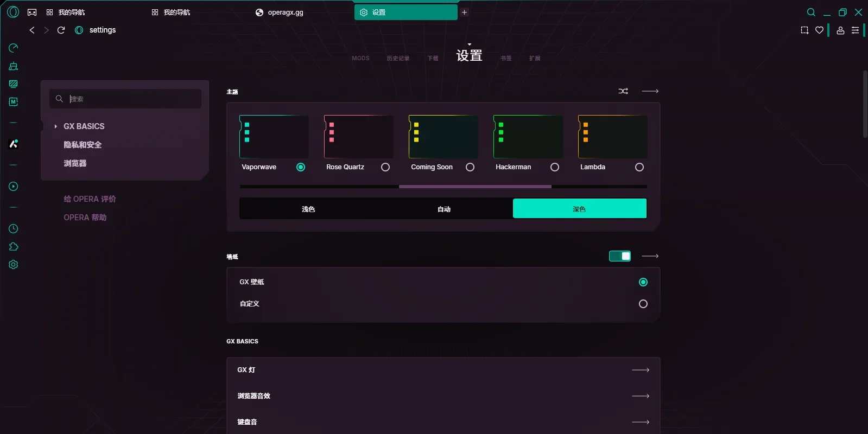Image resolution: width=868 pixels, height=434 pixels.
Task: Click the settings gear icon in sidebar
Action: (x=14, y=265)
